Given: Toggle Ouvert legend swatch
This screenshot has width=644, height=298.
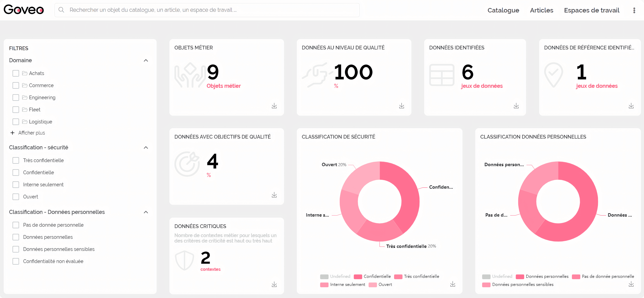Looking at the screenshot, I should (373, 285).
